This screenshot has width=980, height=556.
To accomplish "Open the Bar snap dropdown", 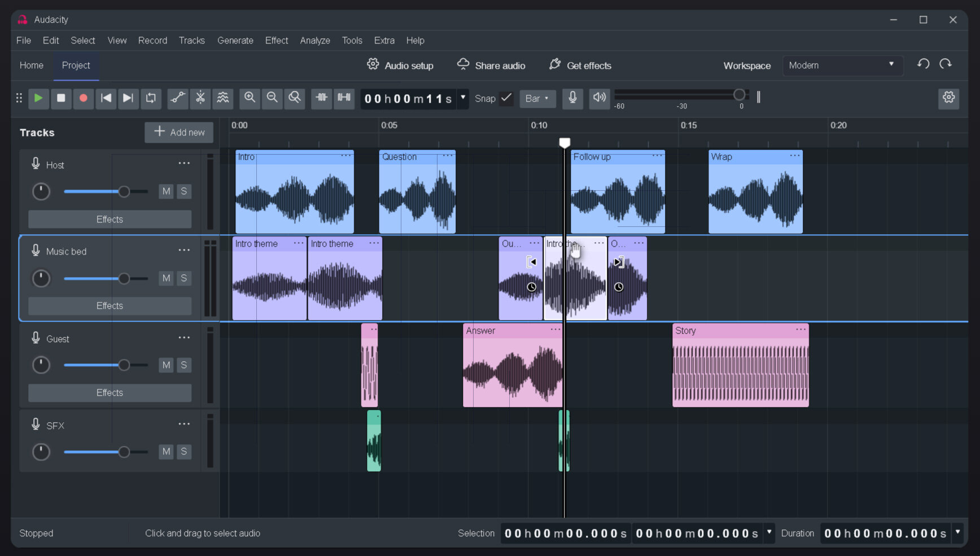I will [537, 98].
